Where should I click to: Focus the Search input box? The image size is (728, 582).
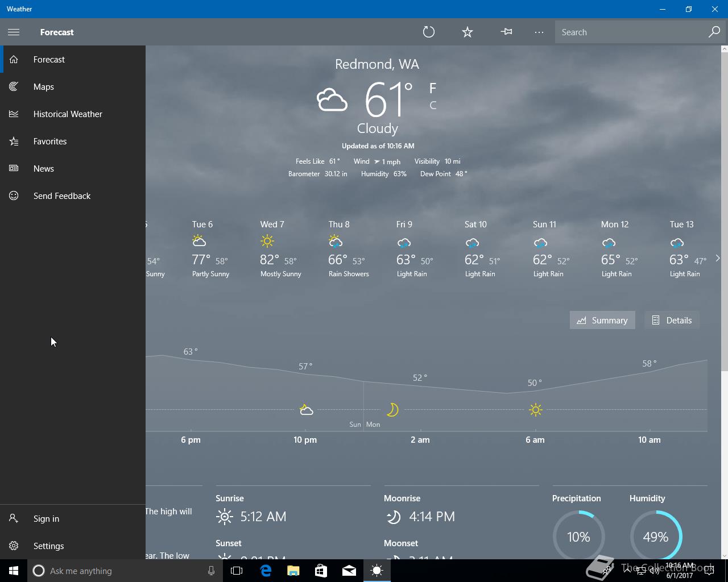pos(631,32)
